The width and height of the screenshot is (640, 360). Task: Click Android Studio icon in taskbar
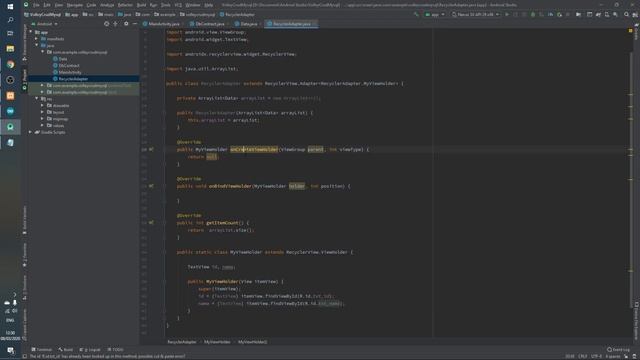pyautogui.click(x=10, y=127)
